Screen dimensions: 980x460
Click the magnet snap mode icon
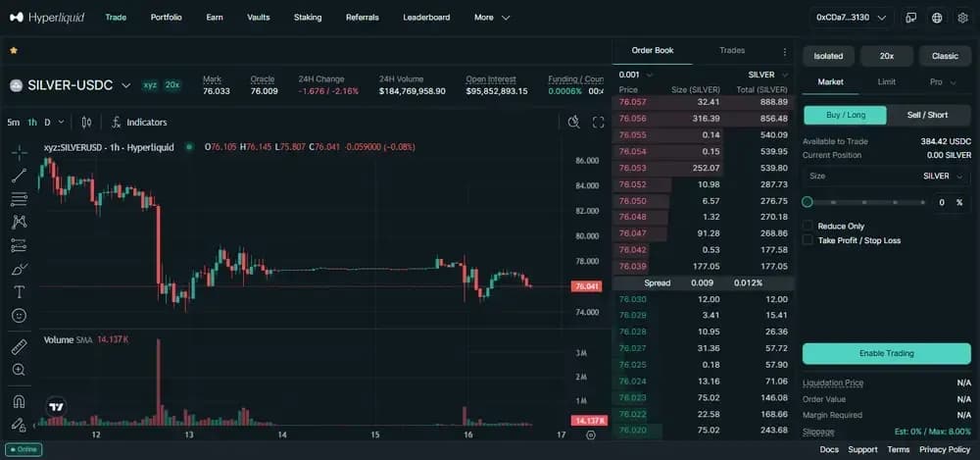pyautogui.click(x=19, y=401)
